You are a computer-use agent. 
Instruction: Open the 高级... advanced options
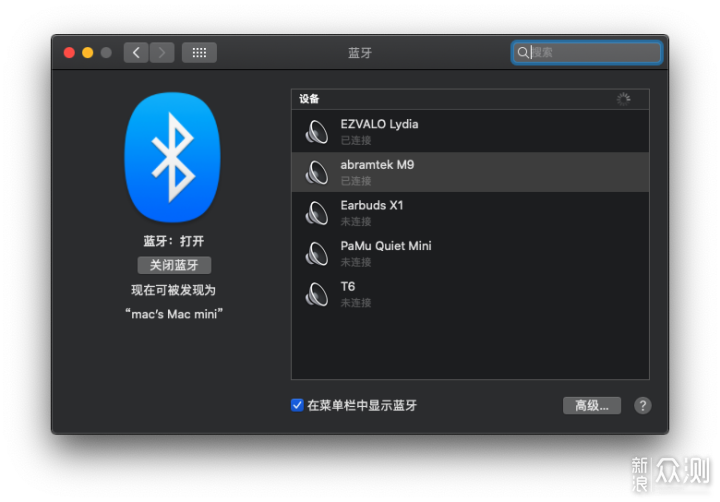coord(592,406)
